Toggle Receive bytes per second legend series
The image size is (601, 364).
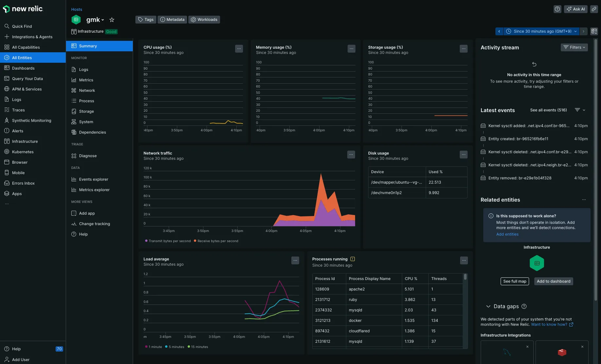click(x=216, y=241)
